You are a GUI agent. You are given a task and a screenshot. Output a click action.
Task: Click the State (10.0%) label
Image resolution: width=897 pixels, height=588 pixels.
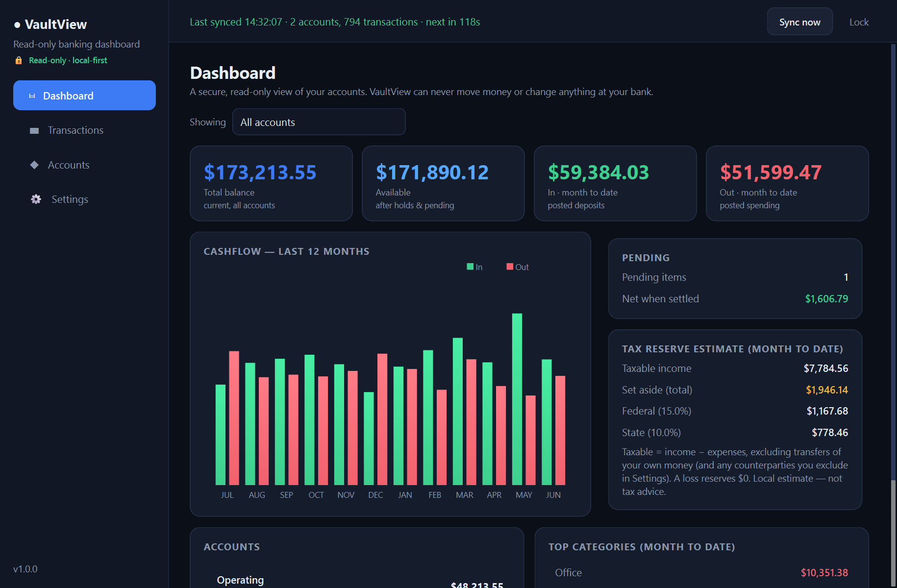tap(651, 433)
